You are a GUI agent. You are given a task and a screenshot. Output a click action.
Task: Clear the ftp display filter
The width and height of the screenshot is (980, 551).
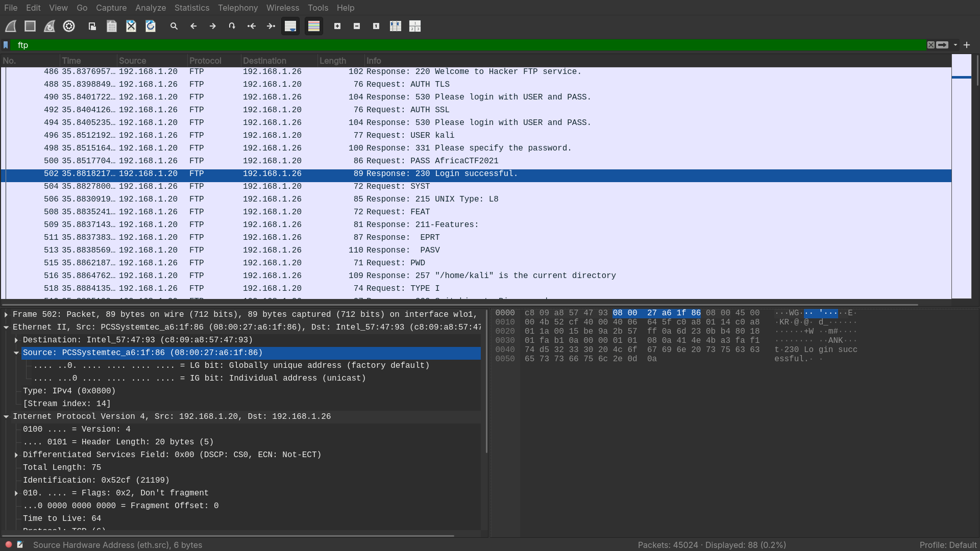point(931,45)
